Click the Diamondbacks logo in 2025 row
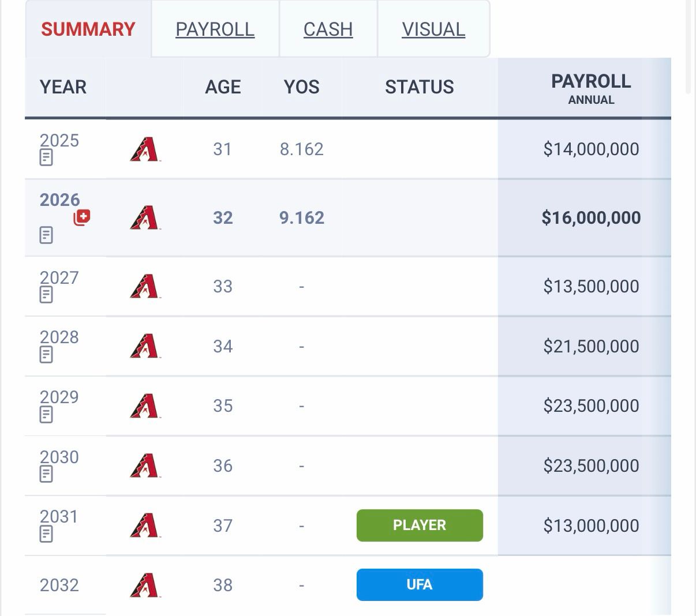The image size is (696, 616). pyautogui.click(x=145, y=149)
